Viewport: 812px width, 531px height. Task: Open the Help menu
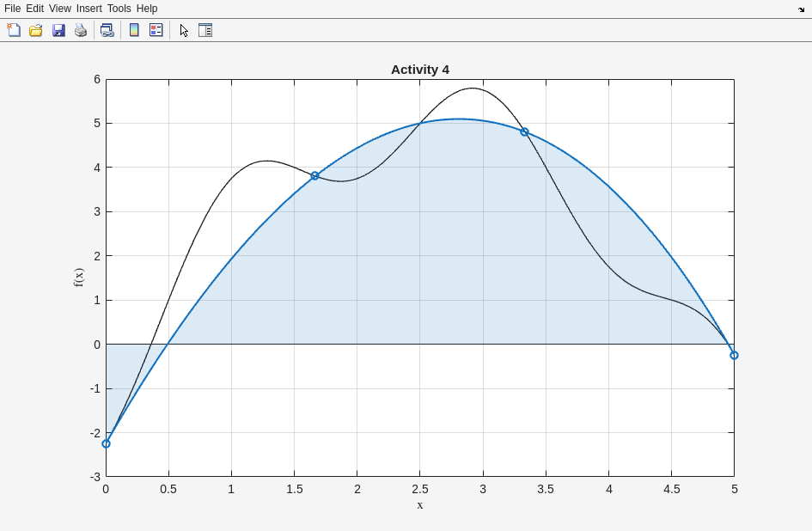147,9
